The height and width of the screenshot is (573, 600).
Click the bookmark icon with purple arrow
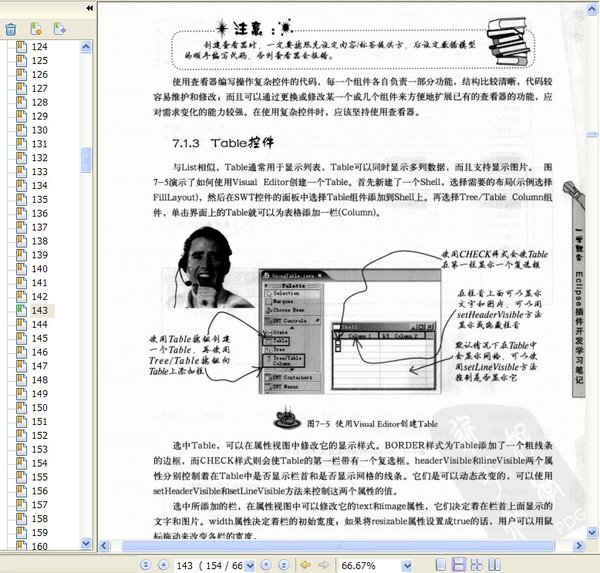[60, 29]
